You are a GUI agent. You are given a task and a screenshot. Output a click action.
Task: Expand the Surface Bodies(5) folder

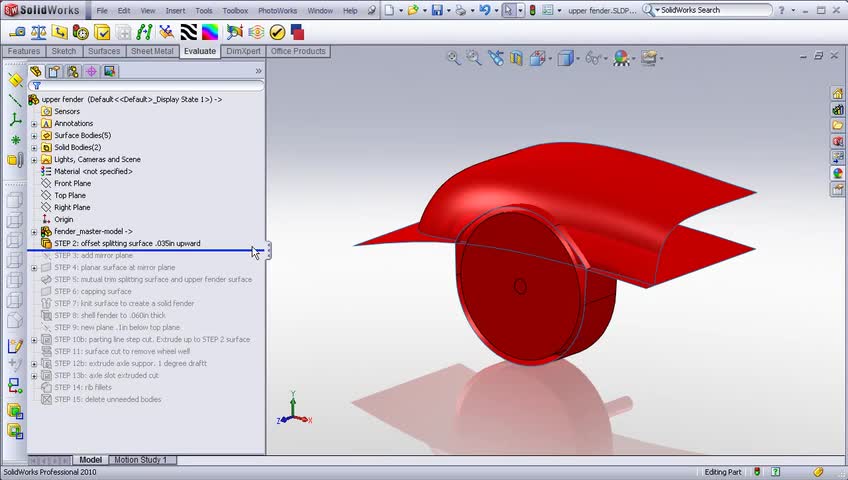(34, 136)
